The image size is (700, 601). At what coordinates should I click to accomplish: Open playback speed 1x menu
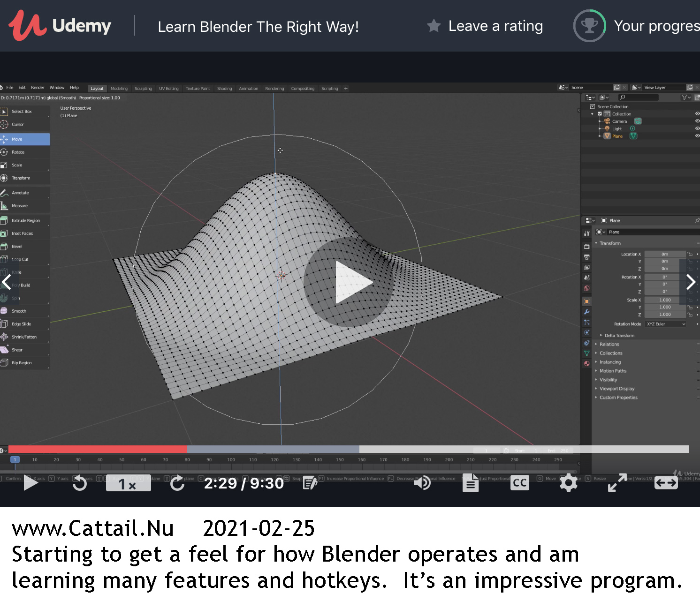[129, 483]
